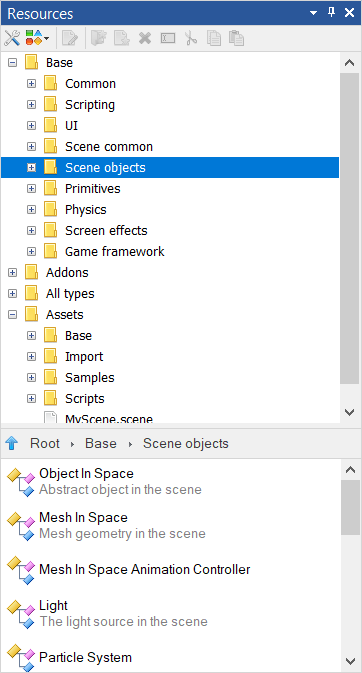
Task: Select the Object In Space type
Action: [x=86, y=474]
